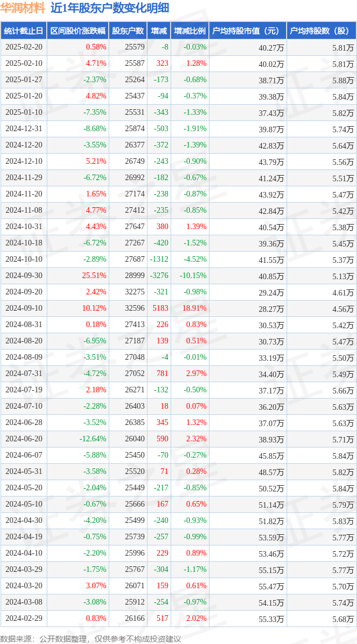The height and width of the screenshot is (644, 357).
Task: Click the -12.64% price change cell
Action: pos(93,439)
